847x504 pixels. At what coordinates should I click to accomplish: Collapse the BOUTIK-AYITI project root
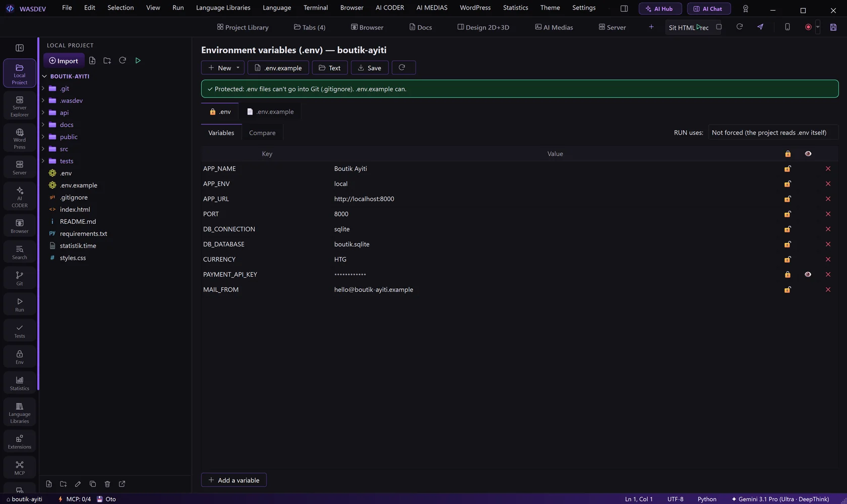[x=44, y=77]
